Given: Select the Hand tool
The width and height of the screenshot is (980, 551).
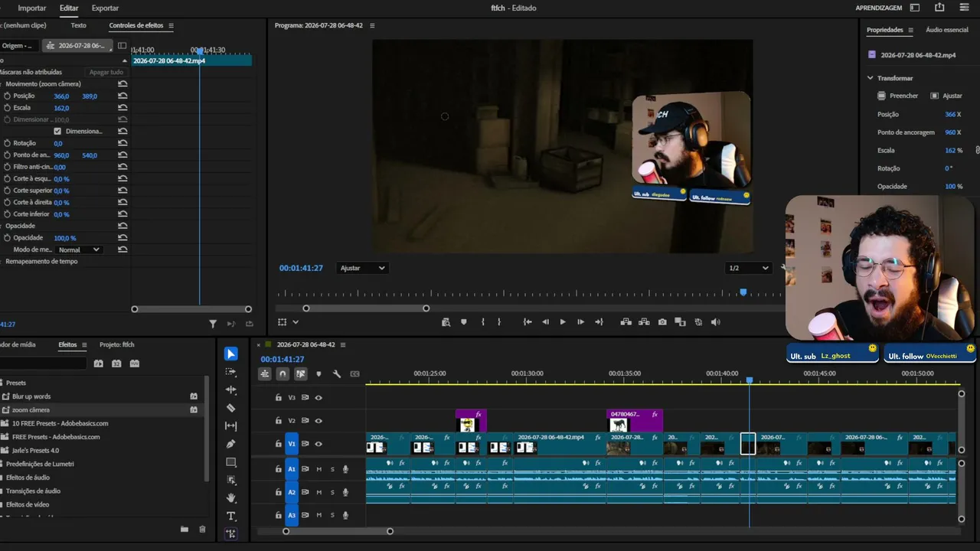Looking at the screenshot, I should 231,498.
